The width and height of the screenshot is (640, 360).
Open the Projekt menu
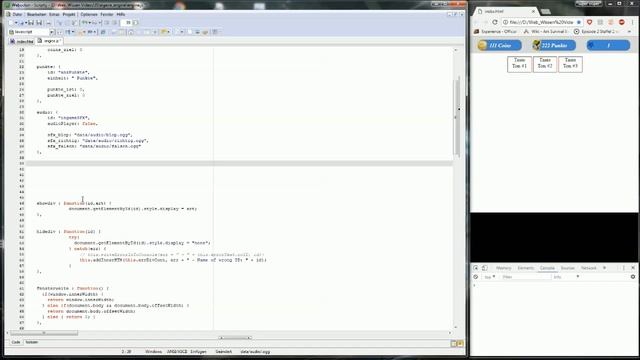69,14
